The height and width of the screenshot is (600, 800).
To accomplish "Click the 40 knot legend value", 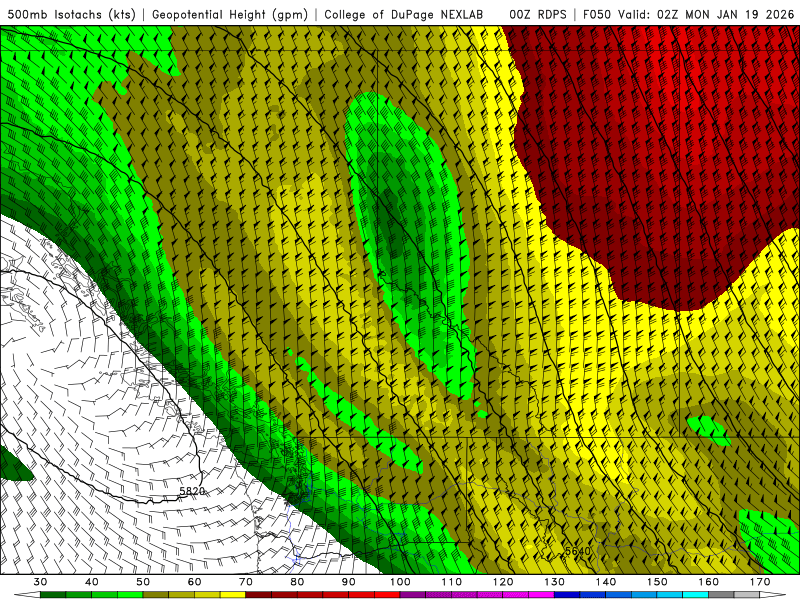I will pyautogui.click(x=92, y=582).
